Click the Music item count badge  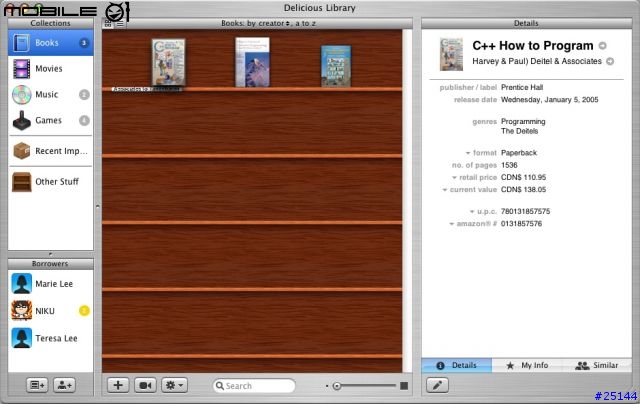click(x=84, y=95)
